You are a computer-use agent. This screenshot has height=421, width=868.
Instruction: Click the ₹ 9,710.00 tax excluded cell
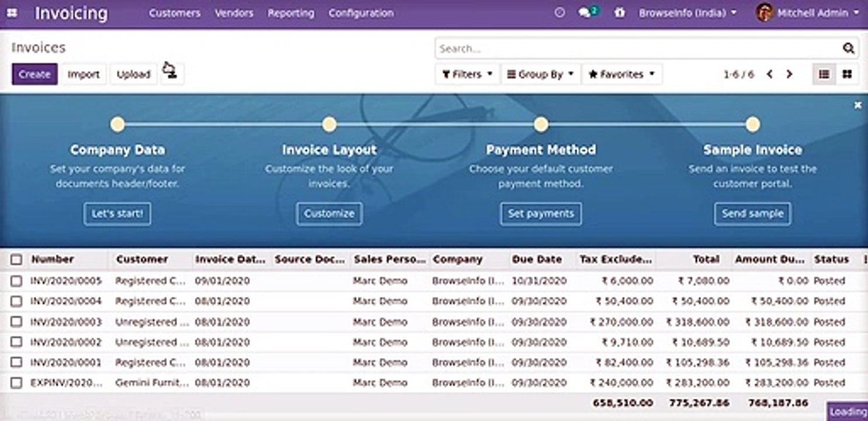[x=627, y=342]
